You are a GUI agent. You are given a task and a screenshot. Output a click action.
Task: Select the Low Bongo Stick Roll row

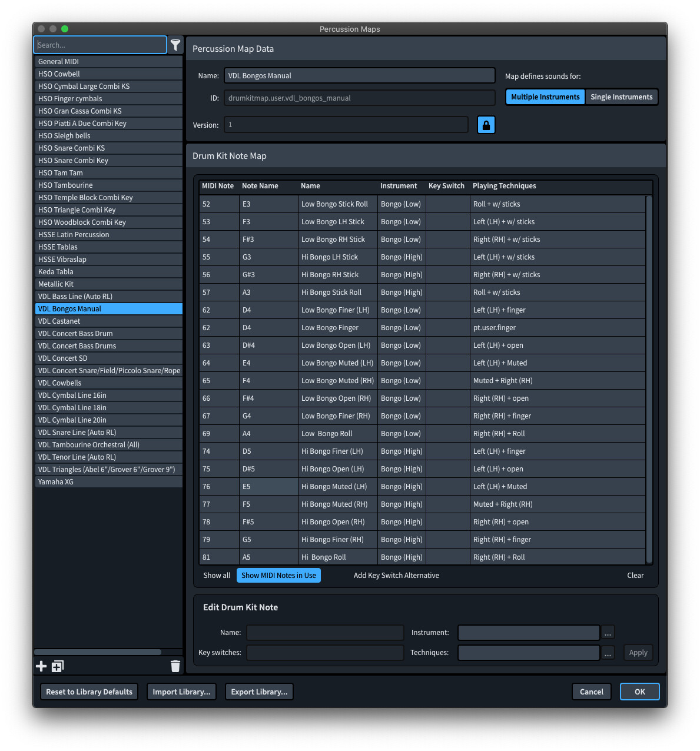click(423, 204)
